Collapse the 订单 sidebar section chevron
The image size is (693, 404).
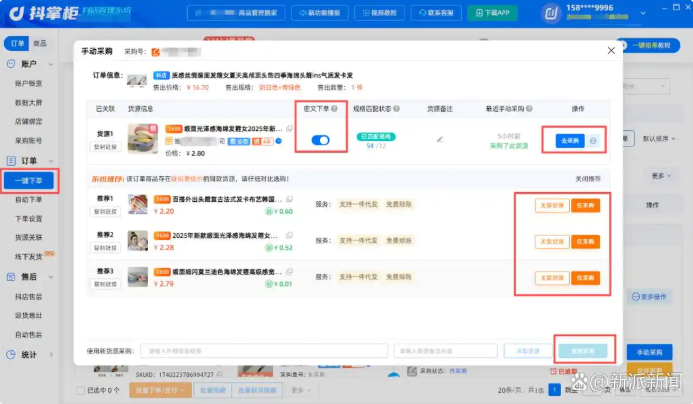point(51,161)
